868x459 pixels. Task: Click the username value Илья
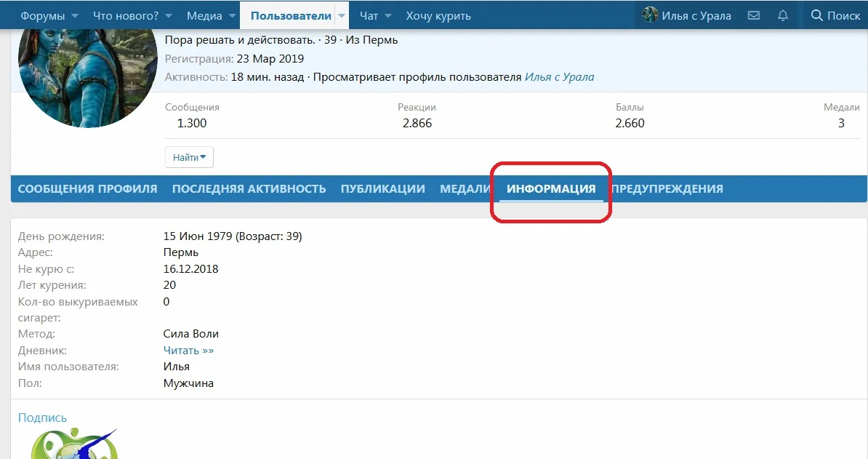(x=177, y=367)
